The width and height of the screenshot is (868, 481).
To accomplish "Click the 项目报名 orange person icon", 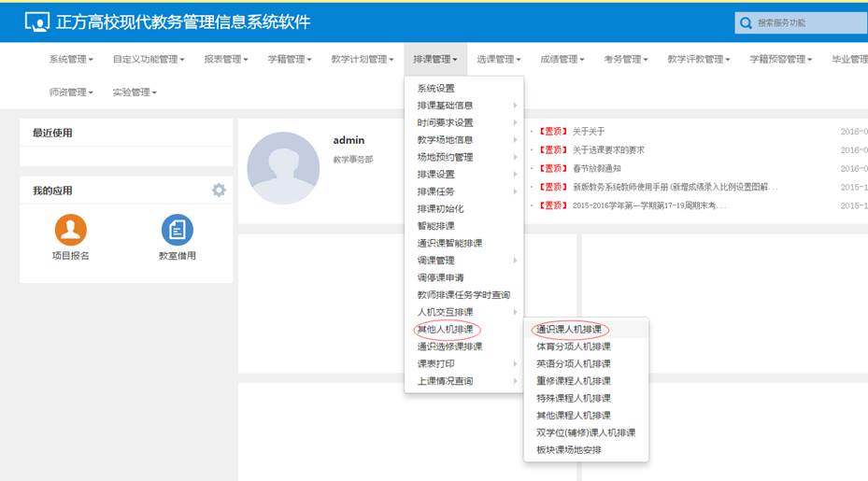I will coord(70,229).
